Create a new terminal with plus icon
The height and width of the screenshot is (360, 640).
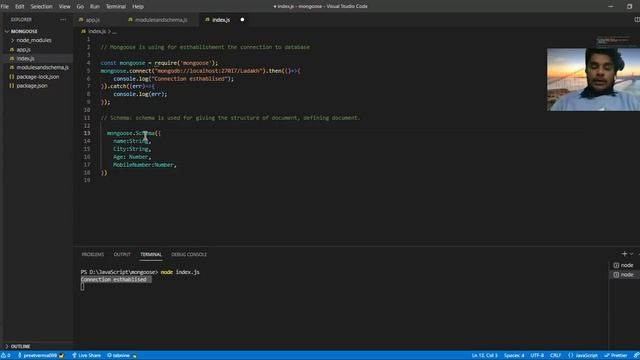[x=624, y=254]
